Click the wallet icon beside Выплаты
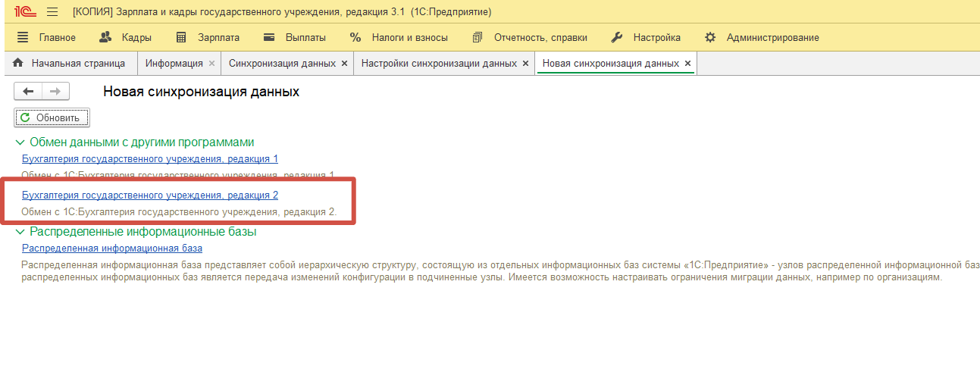This screenshot has width=980, height=369. click(x=269, y=37)
